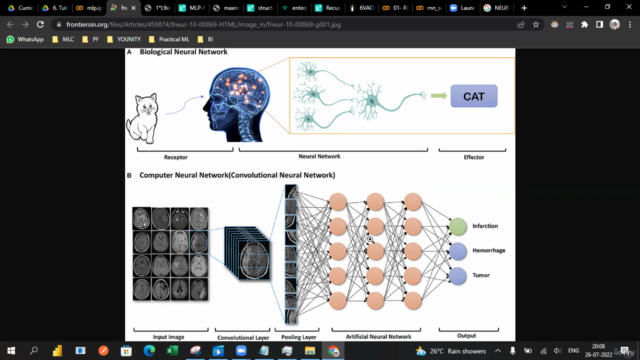Switch to the '6. Tut' tab

(x=55, y=8)
